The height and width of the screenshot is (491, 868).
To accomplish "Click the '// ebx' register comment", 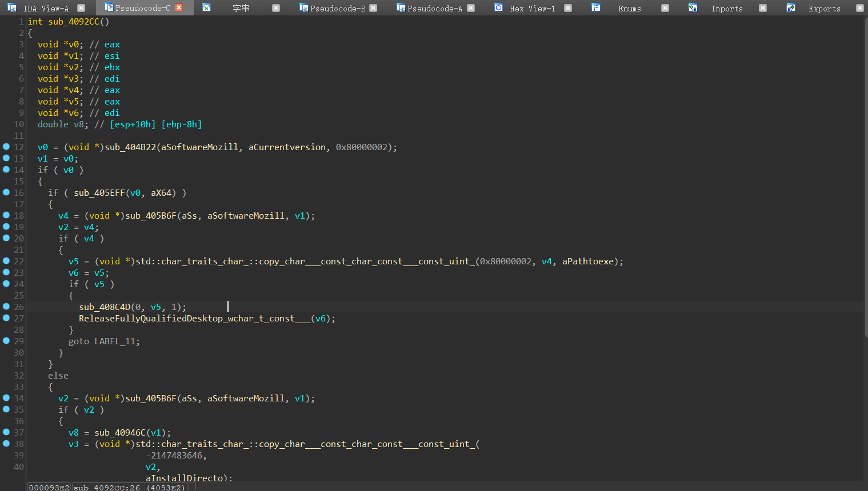I will click(x=105, y=67).
